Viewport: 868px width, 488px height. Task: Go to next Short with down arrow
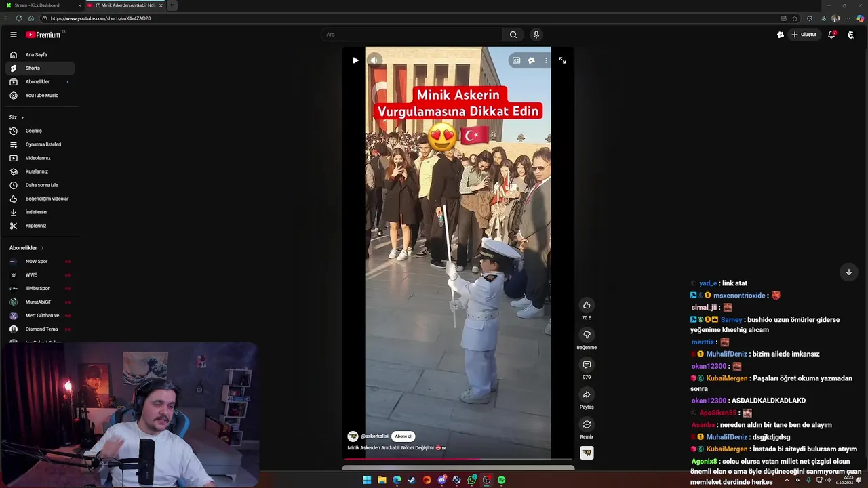[848, 272]
